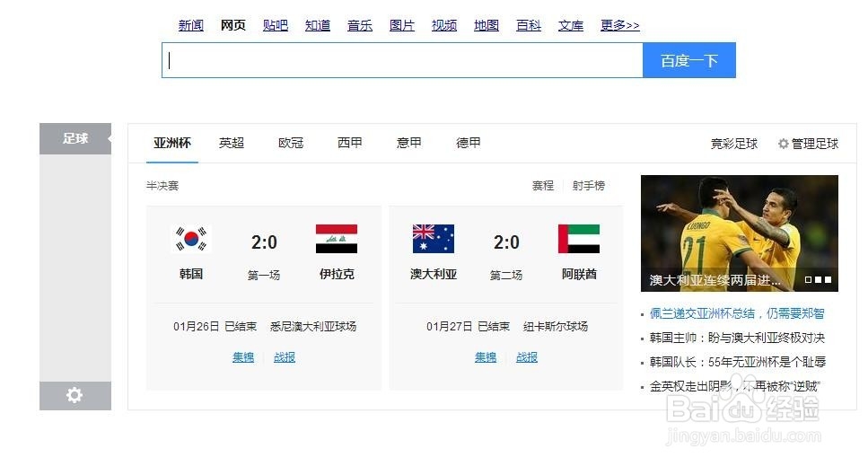Viewport: 868px width, 466px height.
Task: Open the 射手榜 top scorers link
Action: pyautogui.click(x=589, y=185)
